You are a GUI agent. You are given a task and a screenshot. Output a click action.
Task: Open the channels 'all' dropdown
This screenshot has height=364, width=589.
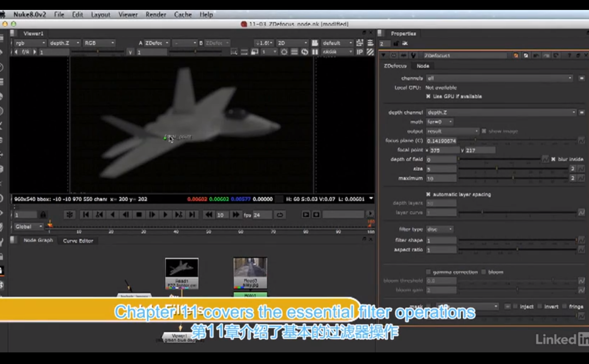500,78
